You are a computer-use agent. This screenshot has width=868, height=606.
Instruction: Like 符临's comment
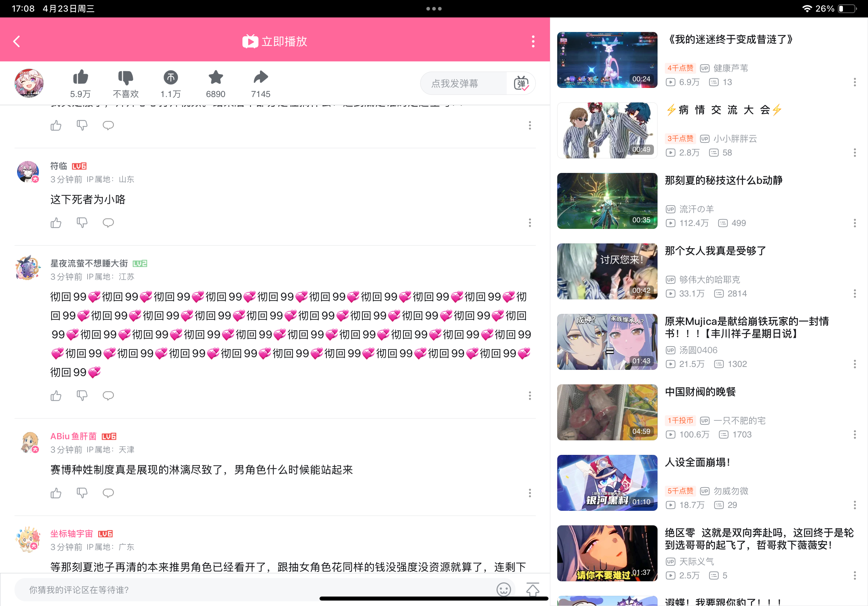tap(56, 223)
